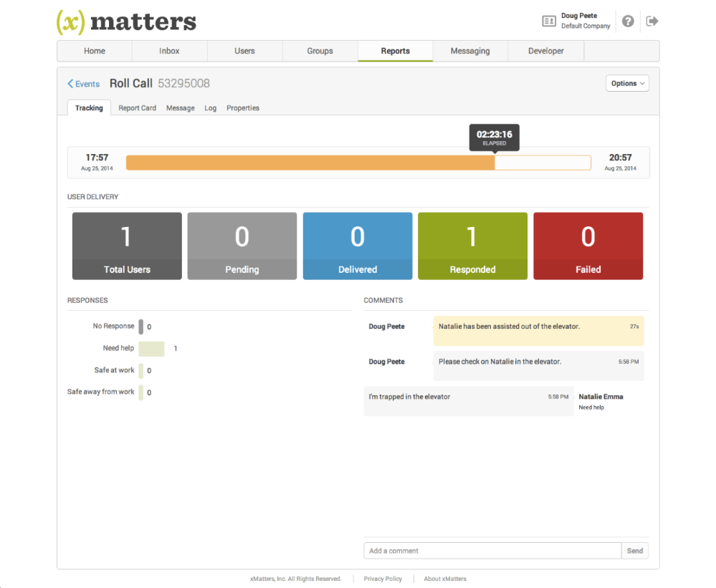Viewport: 716px width, 588px height.
Task: Click the Pending tile
Action: pos(242,246)
